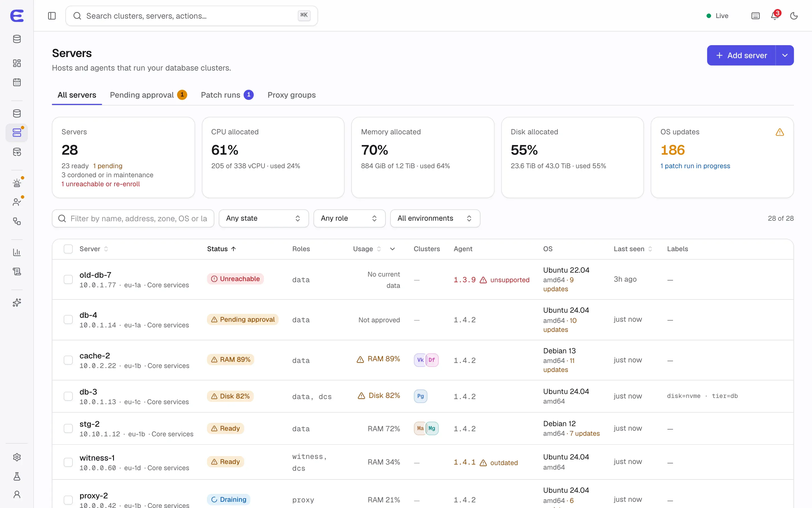
Task: Open the alerts siren icon in sidebar
Action: point(17,183)
